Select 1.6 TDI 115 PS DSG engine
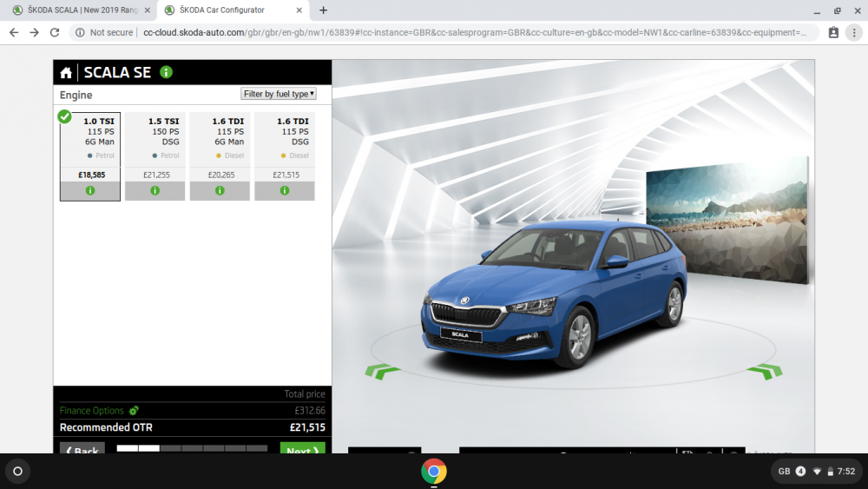The image size is (868, 489). [x=285, y=156]
